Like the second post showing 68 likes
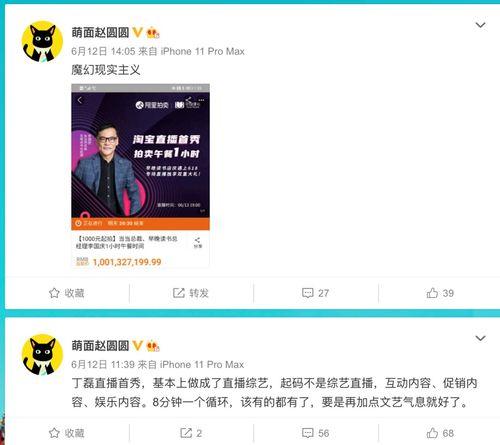 440,433
